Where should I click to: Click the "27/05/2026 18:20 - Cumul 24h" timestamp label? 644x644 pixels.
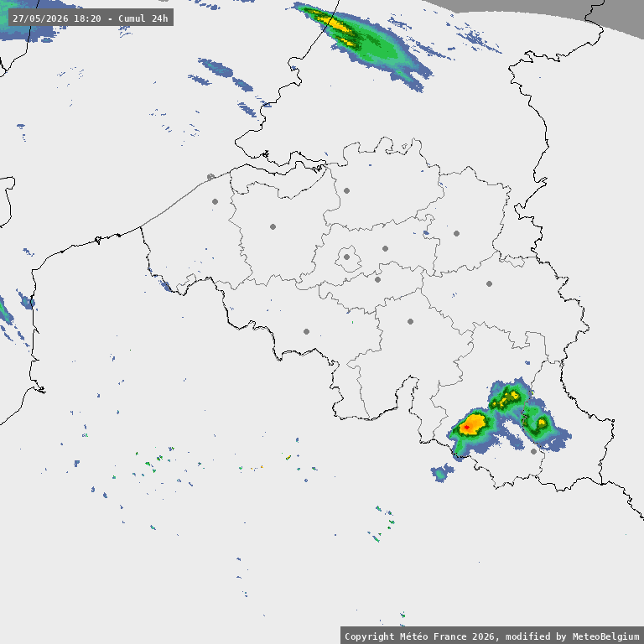coord(91,18)
